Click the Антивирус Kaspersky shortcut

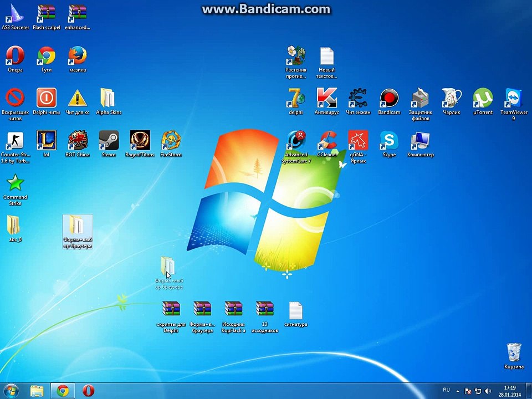coord(327,101)
